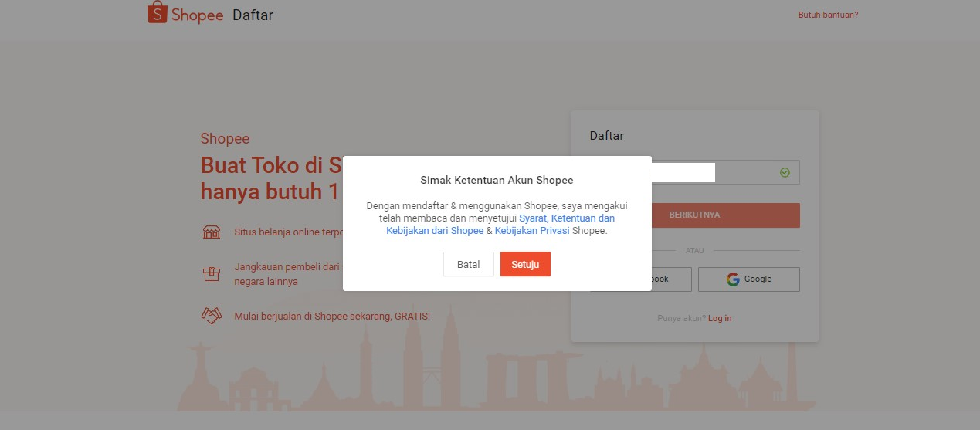The height and width of the screenshot is (430, 980).
Task: Click the Google logo icon
Action: [733, 279]
